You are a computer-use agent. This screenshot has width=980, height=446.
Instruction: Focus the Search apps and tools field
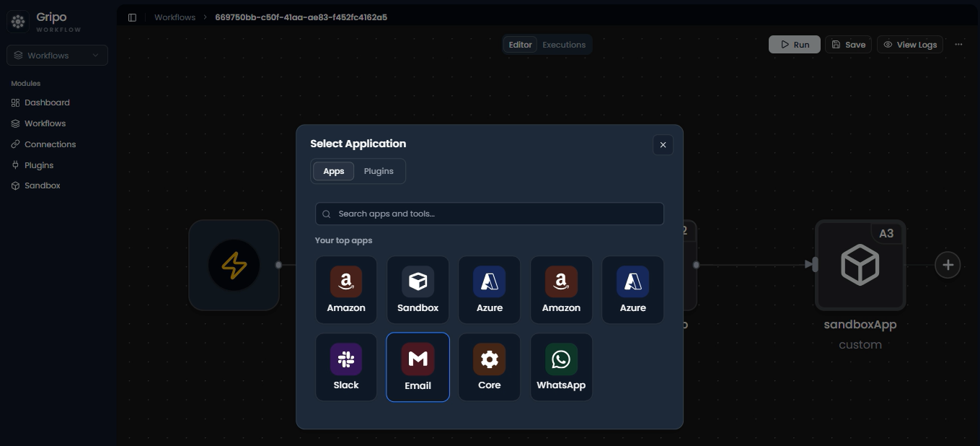click(490, 214)
